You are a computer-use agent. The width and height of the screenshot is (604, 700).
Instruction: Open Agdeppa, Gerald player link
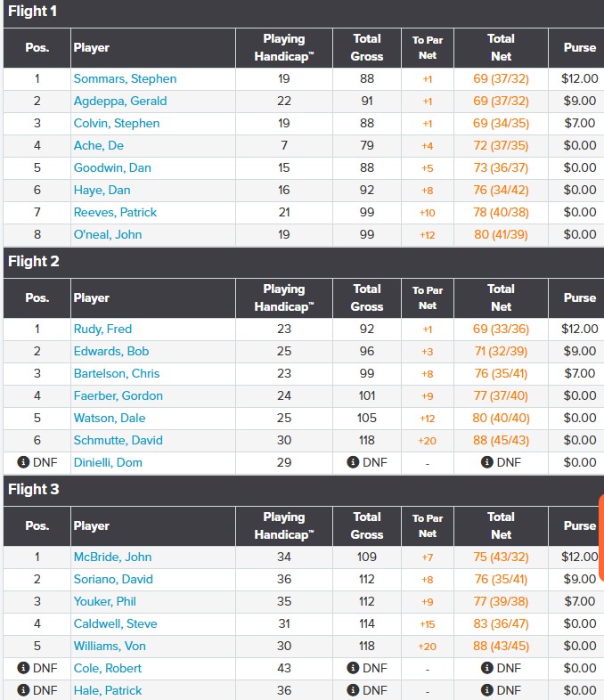[x=120, y=101]
